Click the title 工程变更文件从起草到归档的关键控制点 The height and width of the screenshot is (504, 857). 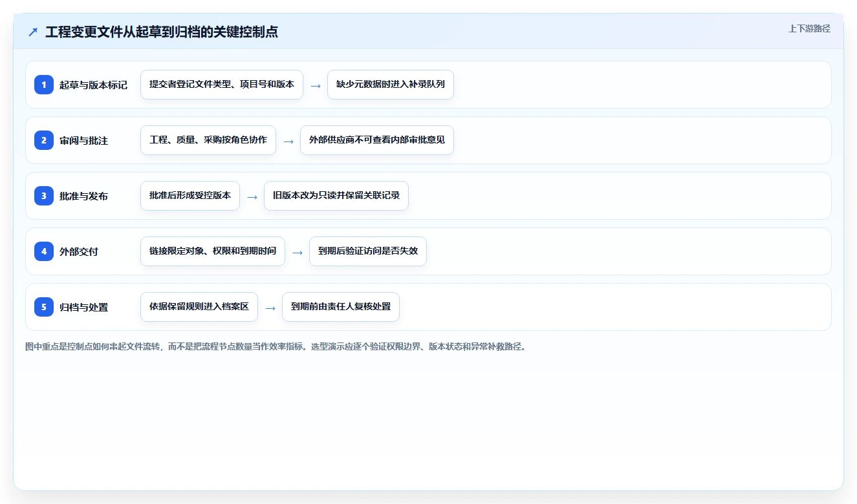162,32
